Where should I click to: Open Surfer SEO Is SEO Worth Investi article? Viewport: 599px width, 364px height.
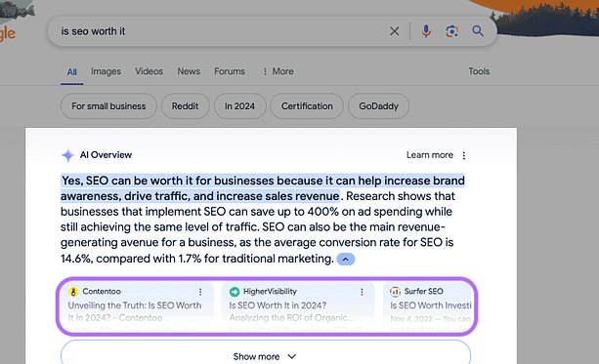pyautogui.click(x=431, y=305)
